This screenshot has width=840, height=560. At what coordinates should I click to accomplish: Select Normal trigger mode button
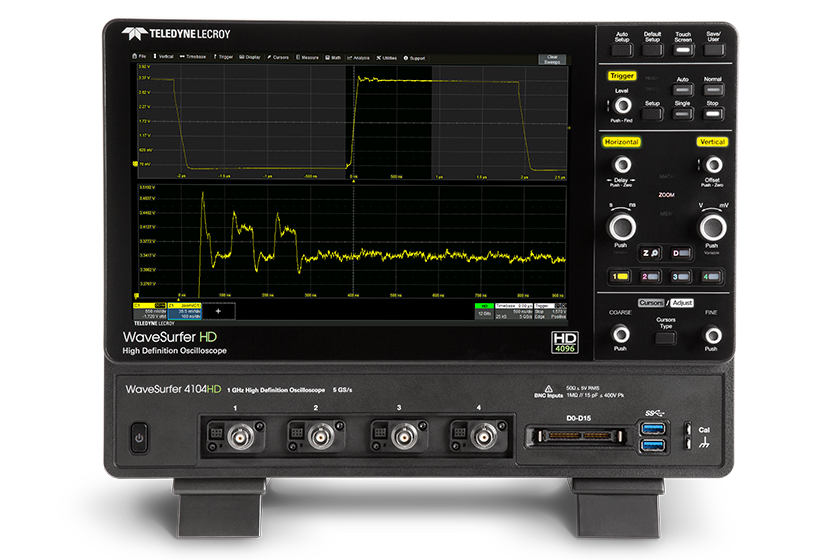pyautogui.click(x=713, y=89)
